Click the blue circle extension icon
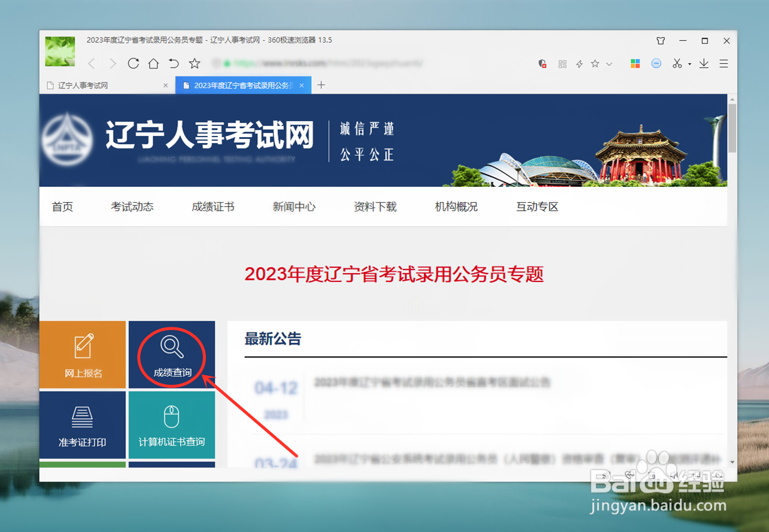 [656, 64]
